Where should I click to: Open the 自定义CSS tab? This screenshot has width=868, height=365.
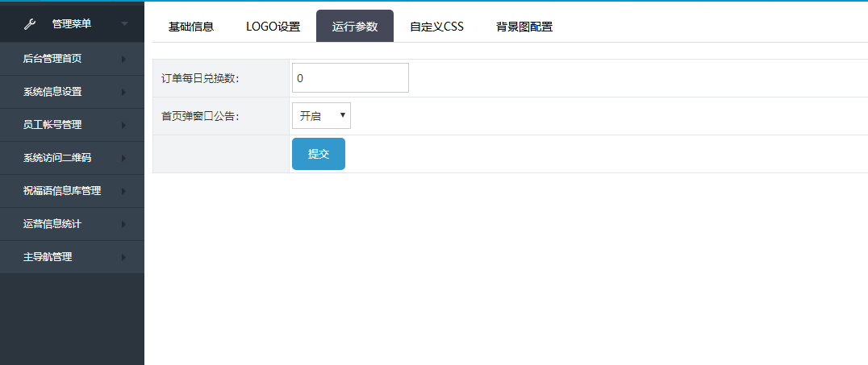[x=436, y=27]
